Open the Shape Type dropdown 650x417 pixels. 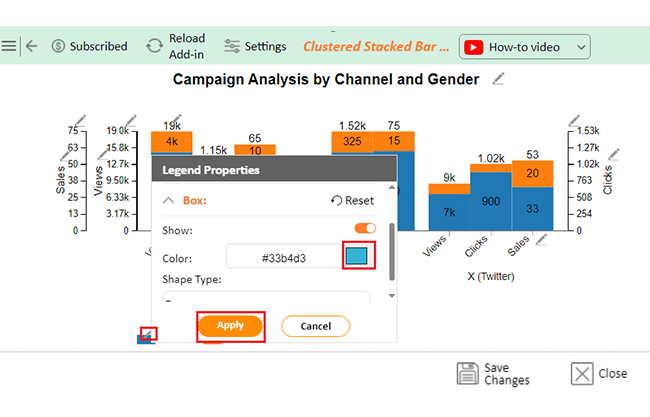266,296
